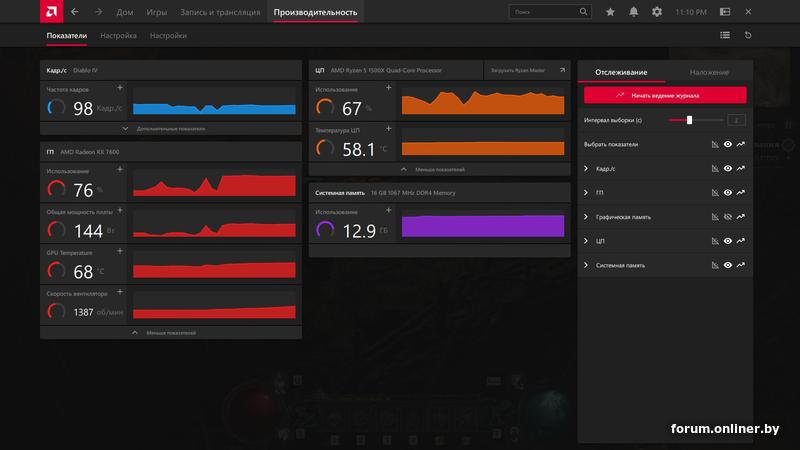Click log chart icon in Кадр./с row
800x450 pixels.
(715, 168)
